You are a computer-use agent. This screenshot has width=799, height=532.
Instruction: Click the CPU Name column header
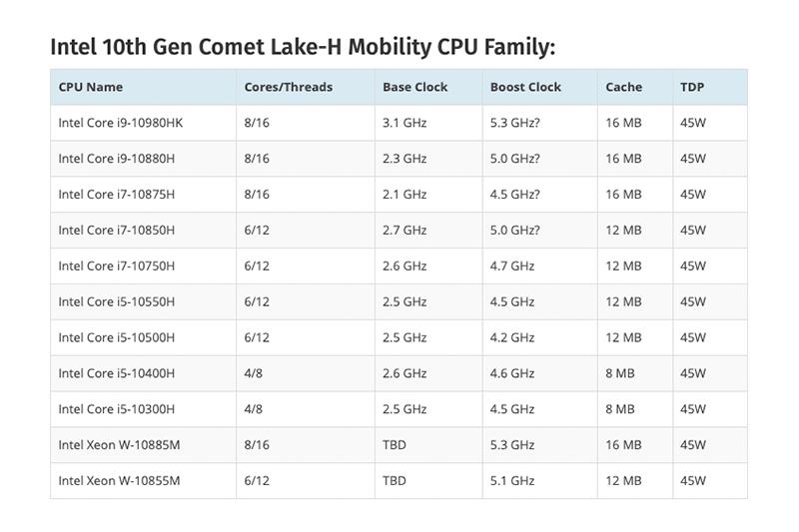point(91,87)
